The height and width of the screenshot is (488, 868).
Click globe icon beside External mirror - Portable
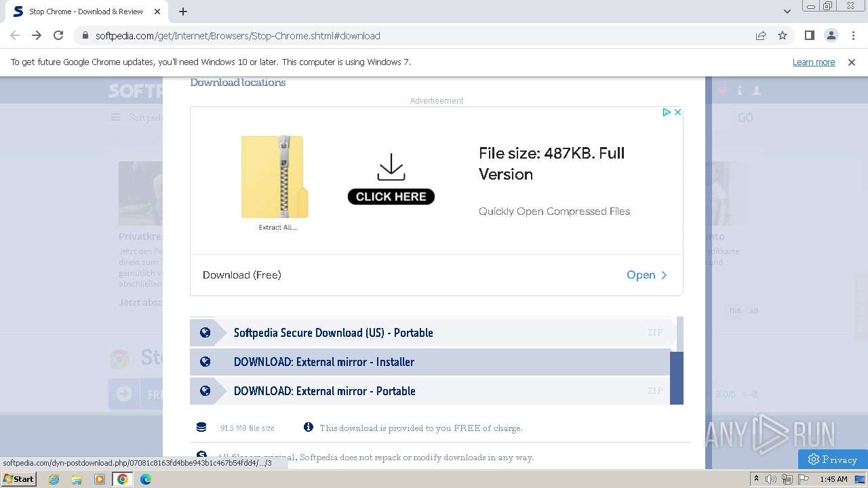point(205,391)
